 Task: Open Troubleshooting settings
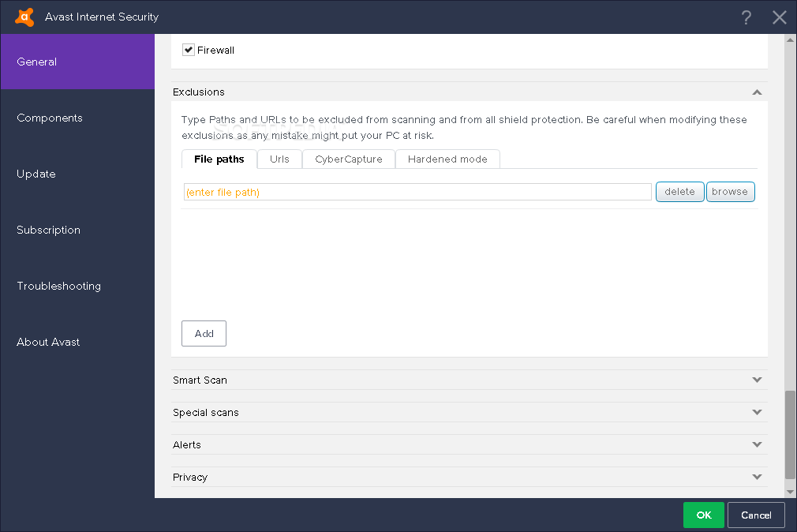pyautogui.click(x=77, y=286)
